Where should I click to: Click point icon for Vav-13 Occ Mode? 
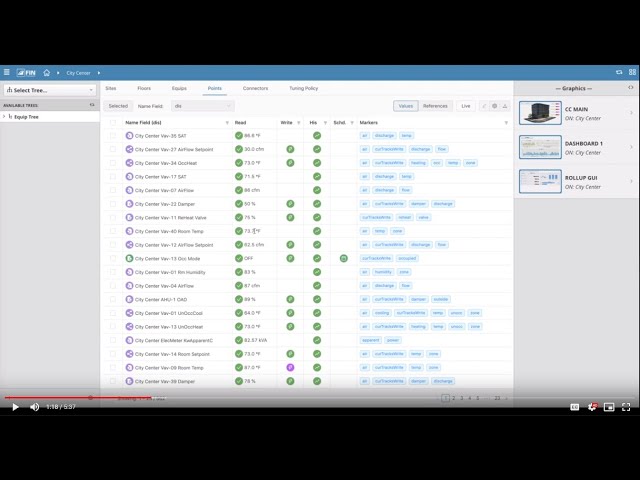129,258
